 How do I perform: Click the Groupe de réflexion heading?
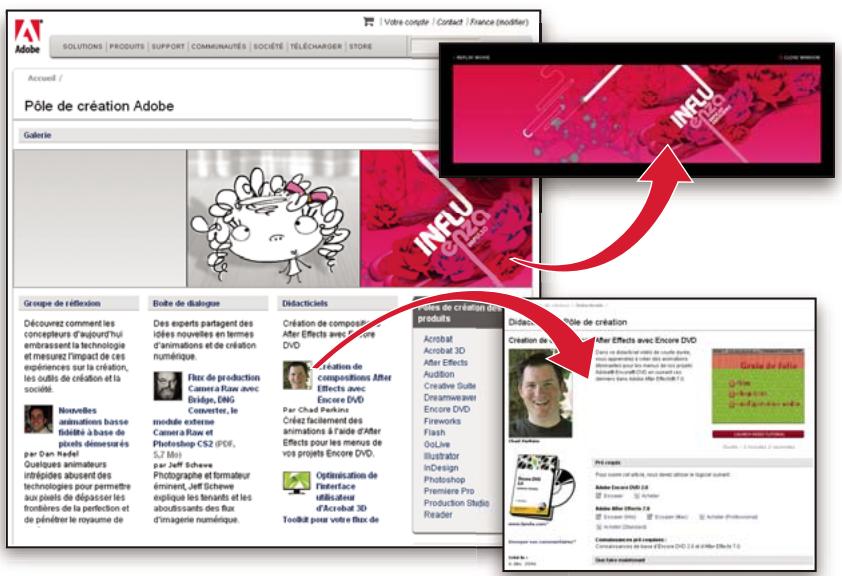pyautogui.click(x=62, y=303)
